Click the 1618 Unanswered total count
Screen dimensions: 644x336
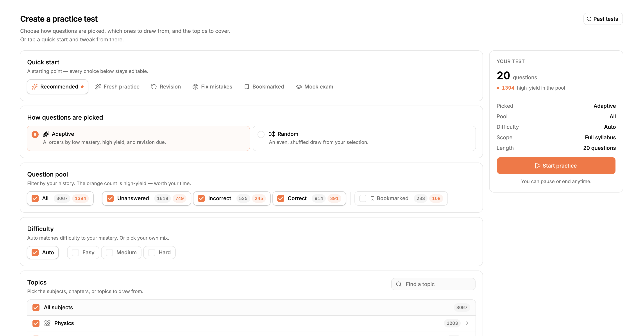tap(162, 198)
